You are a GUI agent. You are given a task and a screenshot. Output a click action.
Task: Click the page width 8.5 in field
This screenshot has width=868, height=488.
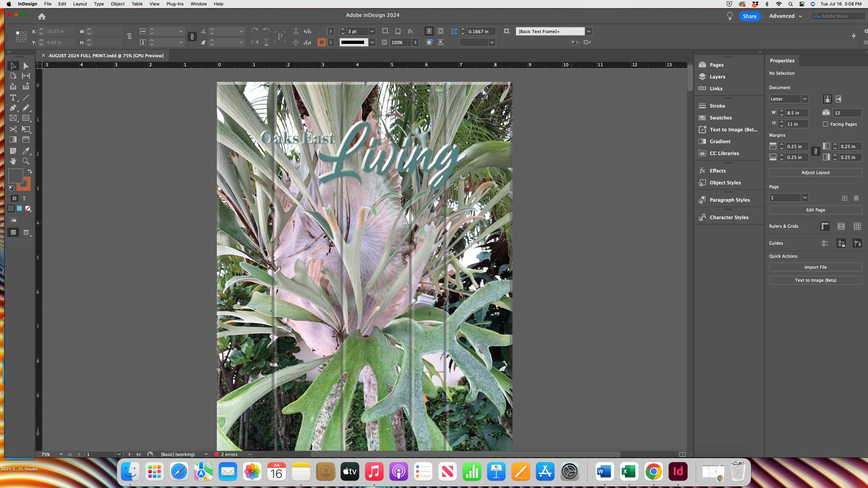point(797,113)
